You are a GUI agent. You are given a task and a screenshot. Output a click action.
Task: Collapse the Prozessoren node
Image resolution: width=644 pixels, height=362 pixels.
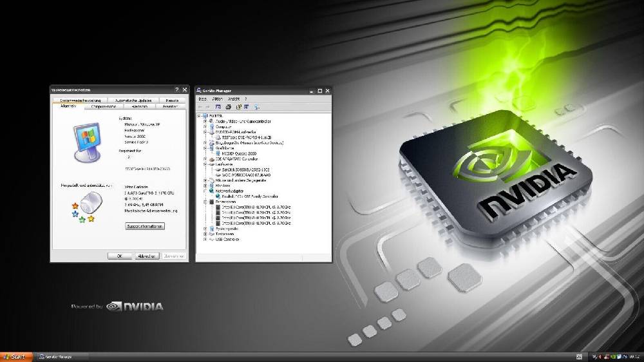[x=205, y=202]
